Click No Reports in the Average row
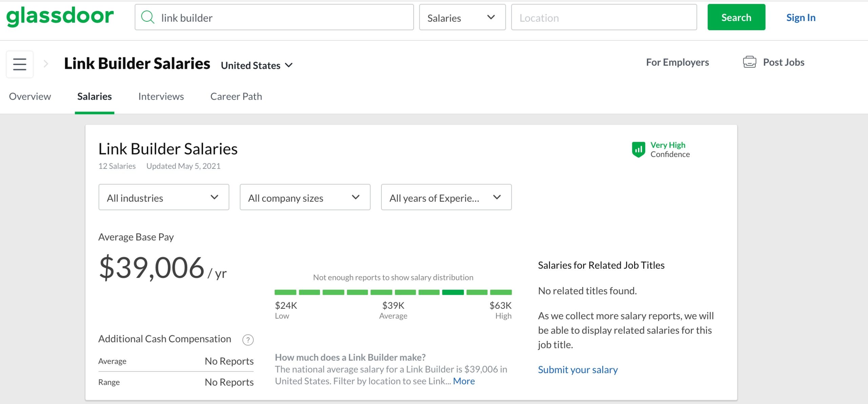 [229, 361]
